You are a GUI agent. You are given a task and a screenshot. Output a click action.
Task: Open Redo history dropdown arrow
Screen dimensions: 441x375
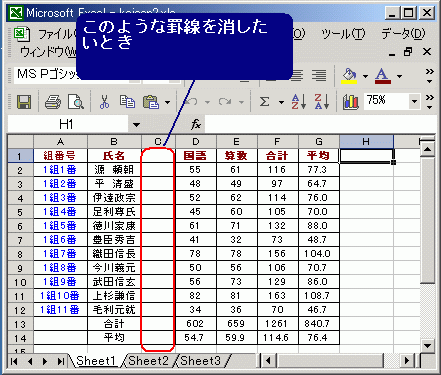click(241, 102)
